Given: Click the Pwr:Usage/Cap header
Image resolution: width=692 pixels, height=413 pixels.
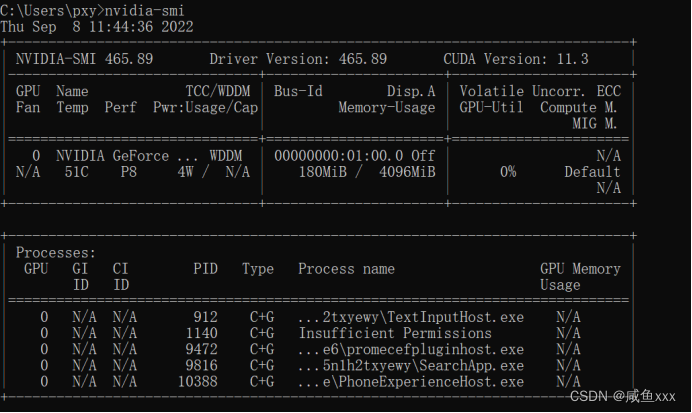Looking at the screenshot, I should point(205,107).
